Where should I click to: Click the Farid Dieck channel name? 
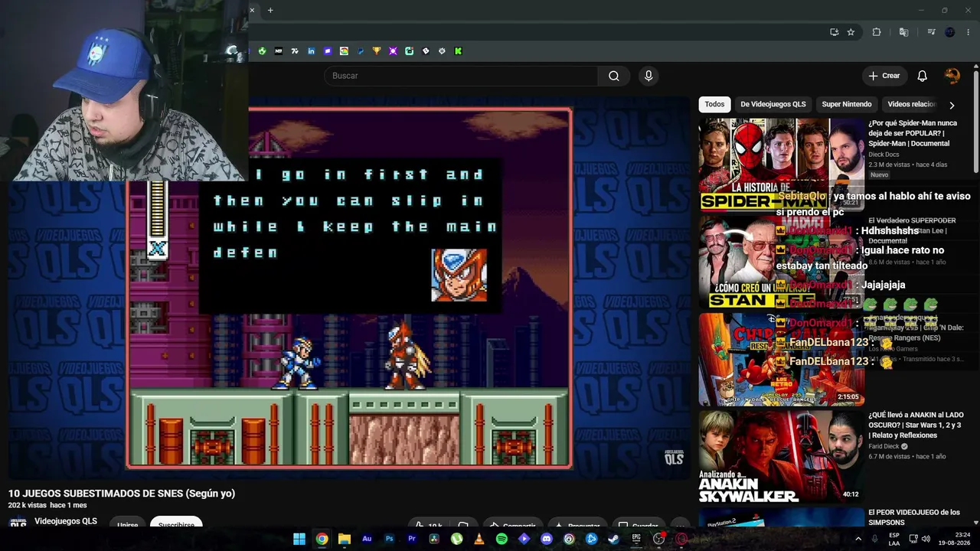tap(884, 446)
